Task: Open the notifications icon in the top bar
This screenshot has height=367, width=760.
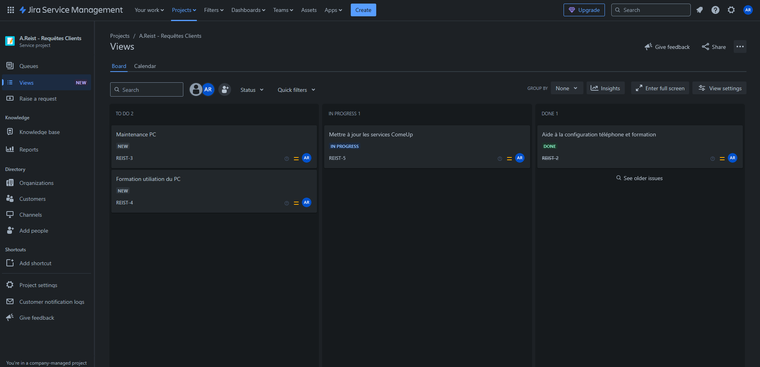Action: (x=699, y=10)
